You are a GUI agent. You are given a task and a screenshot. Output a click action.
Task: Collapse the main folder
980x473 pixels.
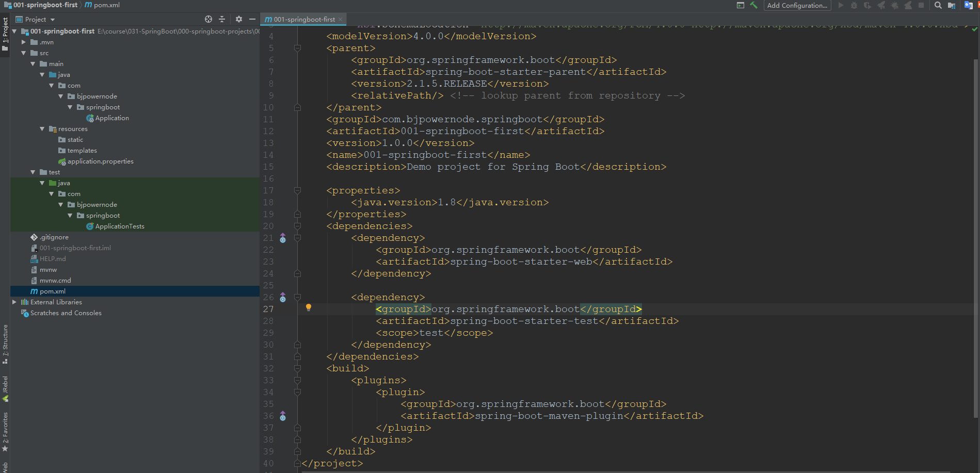click(33, 64)
